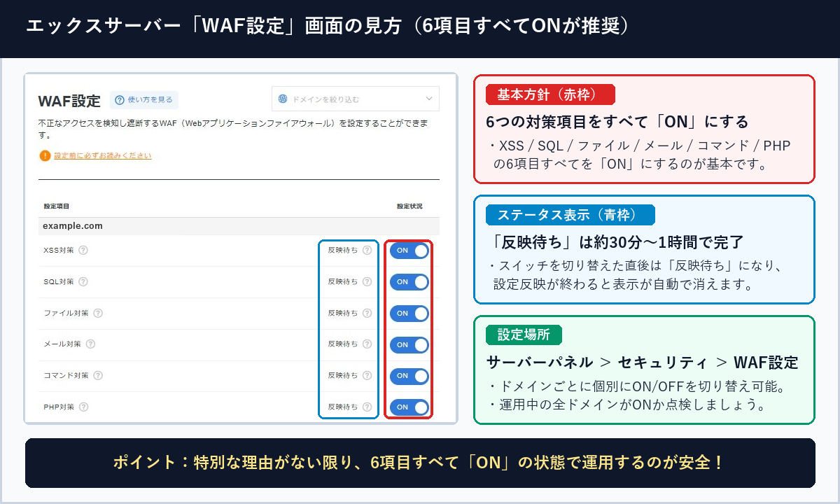Click the globe icon in the domain filter
The image size is (840, 504).
tap(283, 99)
